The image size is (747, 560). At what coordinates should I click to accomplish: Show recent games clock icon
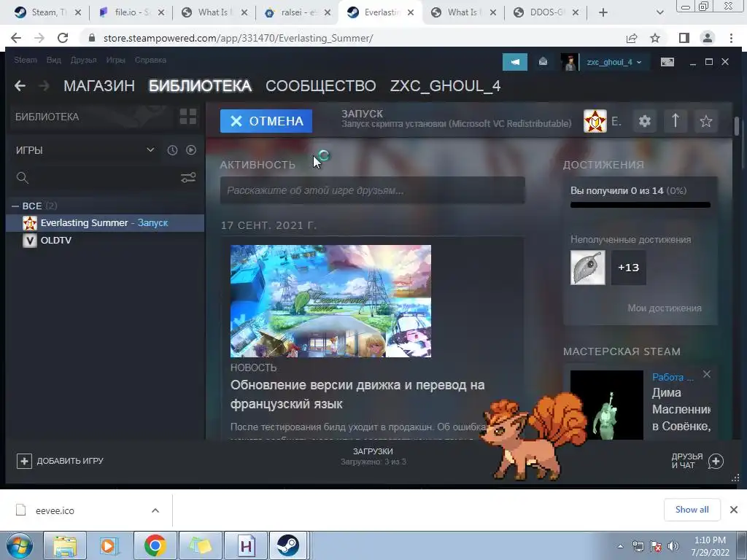pos(172,150)
